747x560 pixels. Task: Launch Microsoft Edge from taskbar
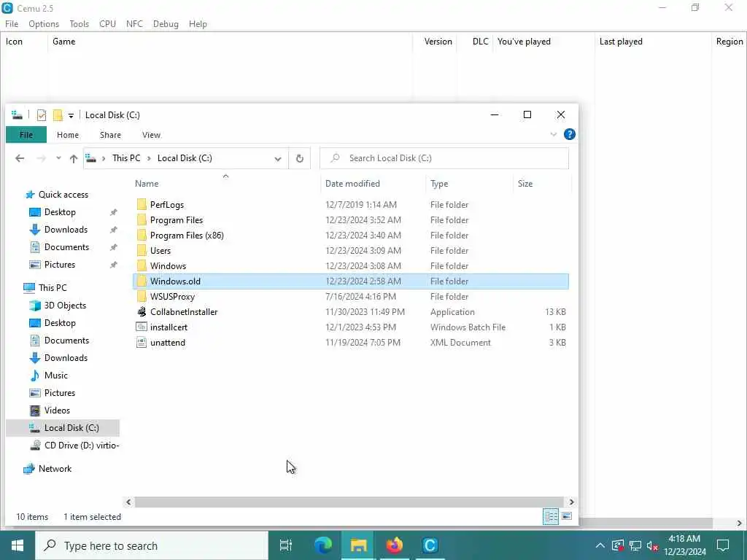point(323,545)
